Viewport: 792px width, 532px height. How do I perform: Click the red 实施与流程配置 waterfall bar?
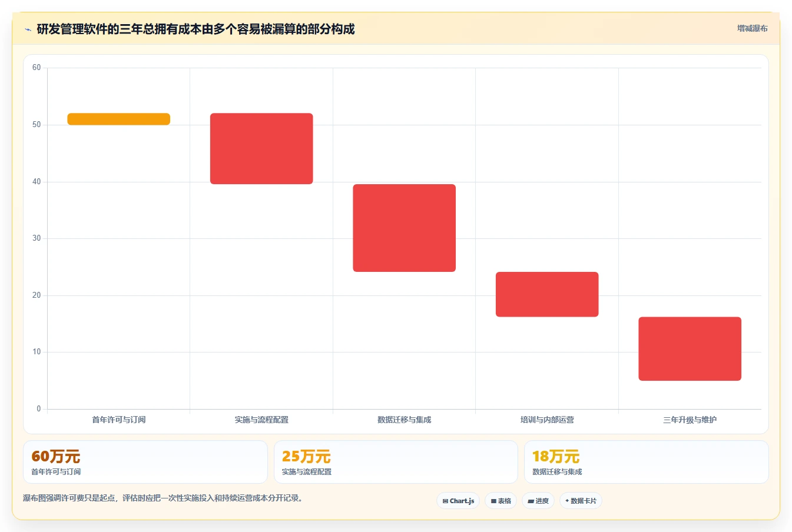pyautogui.click(x=261, y=148)
